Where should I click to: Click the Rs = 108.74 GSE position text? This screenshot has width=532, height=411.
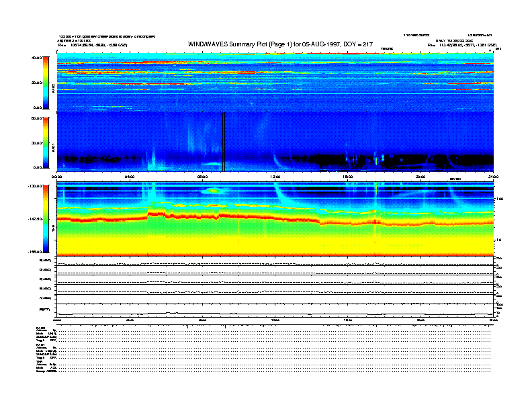click(93, 45)
